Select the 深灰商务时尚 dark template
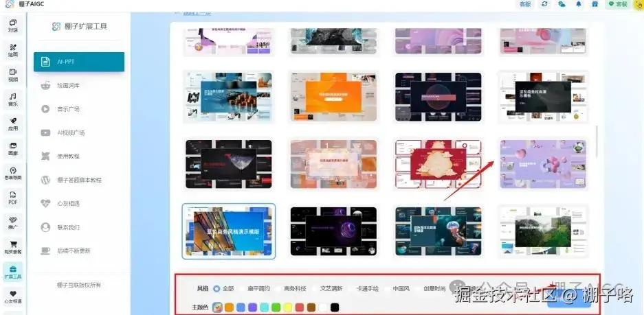644x315 pixels. click(543, 97)
